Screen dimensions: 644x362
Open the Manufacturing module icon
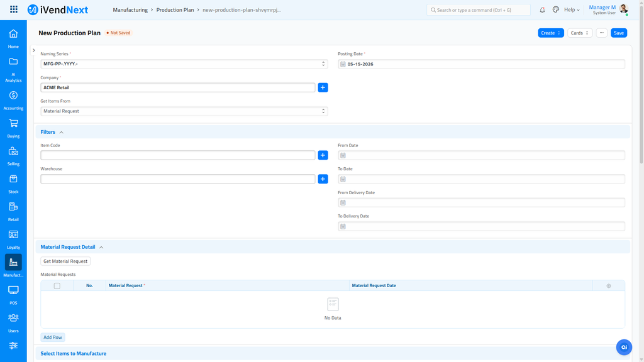pyautogui.click(x=14, y=262)
